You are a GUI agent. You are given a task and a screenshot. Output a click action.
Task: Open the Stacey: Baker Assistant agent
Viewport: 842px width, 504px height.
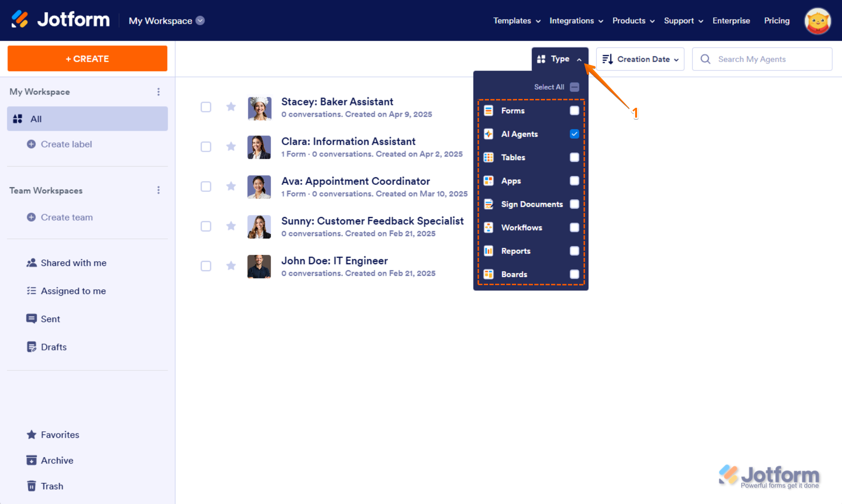point(337,102)
